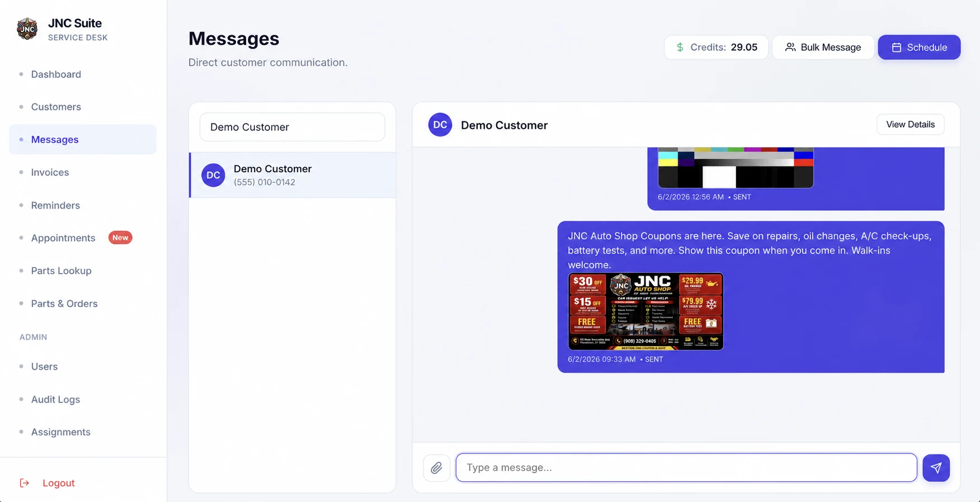Click the DC avatar in chat header

pyautogui.click(x=440, y=125)
